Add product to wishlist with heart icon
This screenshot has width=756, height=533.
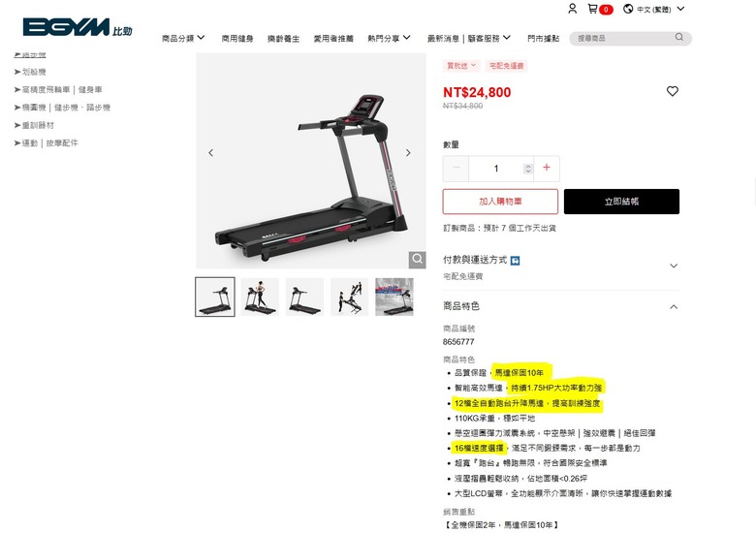coord(672,91)
